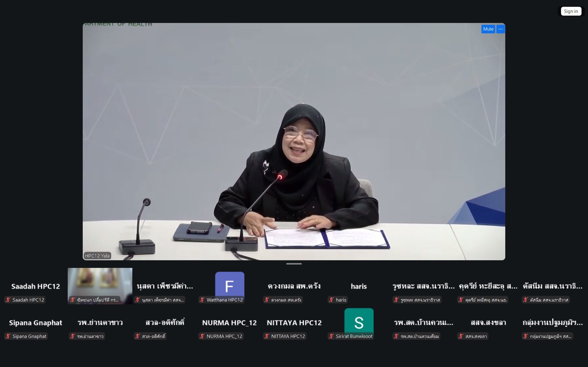
Task: Select the ดวงกมล สพ.ตรัง participant tile
Action: tap(294, 286)
